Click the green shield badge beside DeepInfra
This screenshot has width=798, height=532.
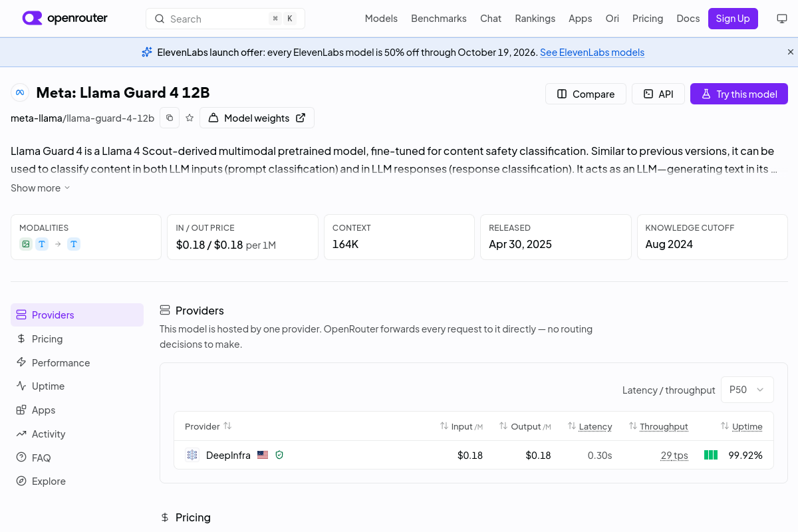(x=279, y=455)
